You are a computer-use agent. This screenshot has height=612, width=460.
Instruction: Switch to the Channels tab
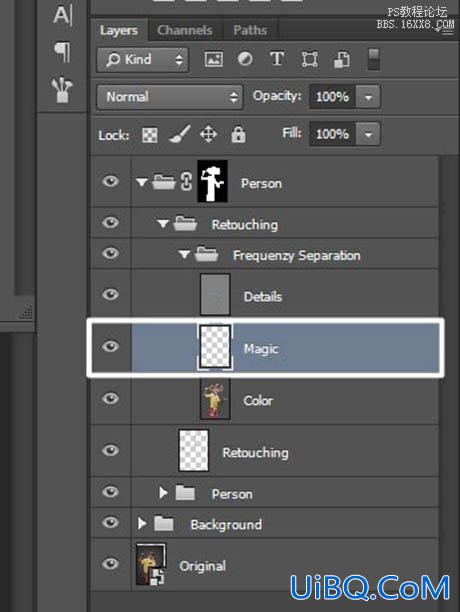(x=185, y=30)
